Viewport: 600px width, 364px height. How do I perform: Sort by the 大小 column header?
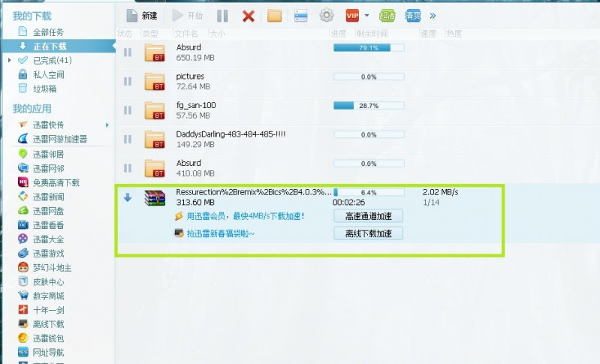(217, 34)
